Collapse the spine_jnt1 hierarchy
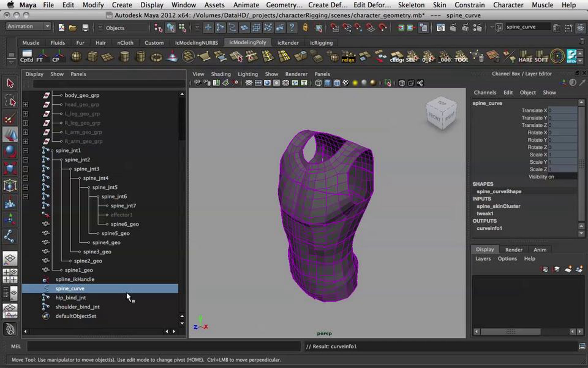Image resolution: width=588 pixels, height=368 pixels. pos(25,151)
